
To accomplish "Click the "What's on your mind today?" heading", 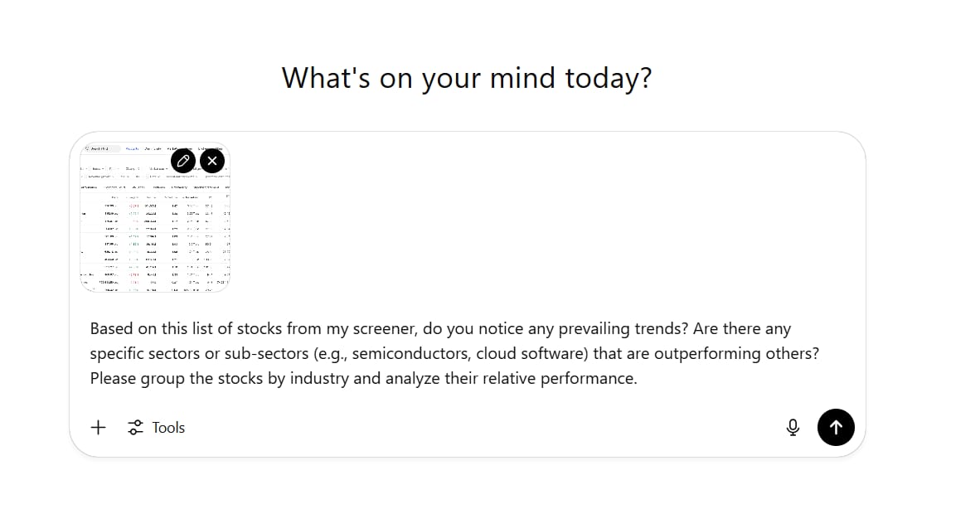I will [467, 78].
